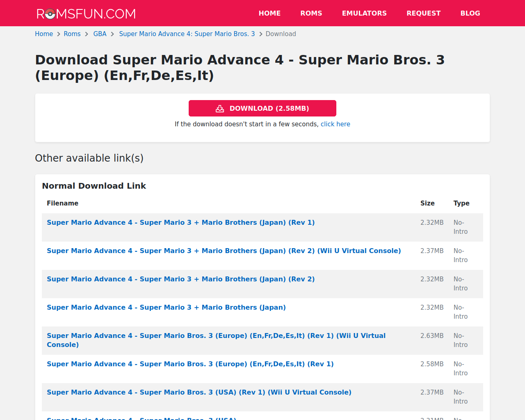The image size is (525, 420).
Task: Click the Other available link(s) heading
Action: (x=89, y=158)
